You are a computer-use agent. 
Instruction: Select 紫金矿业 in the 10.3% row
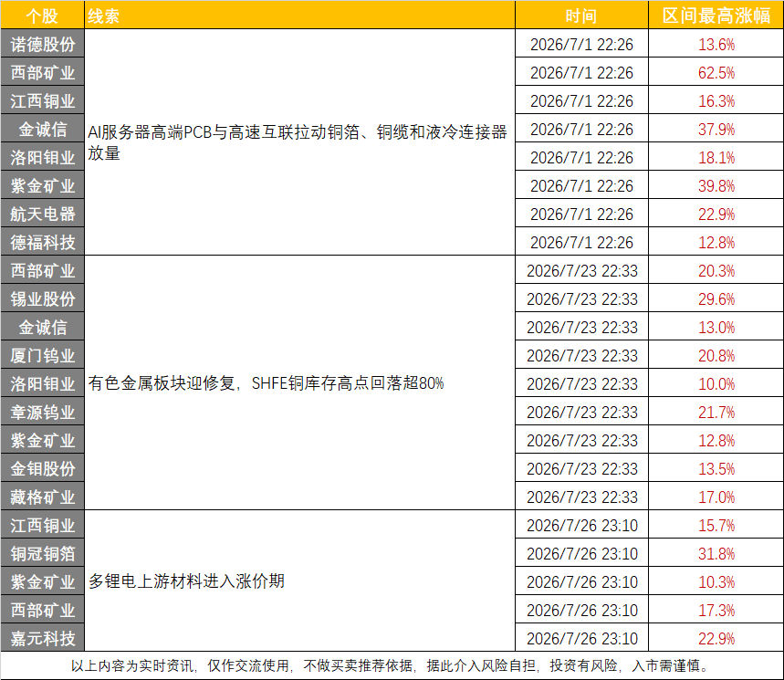[43, 581]
